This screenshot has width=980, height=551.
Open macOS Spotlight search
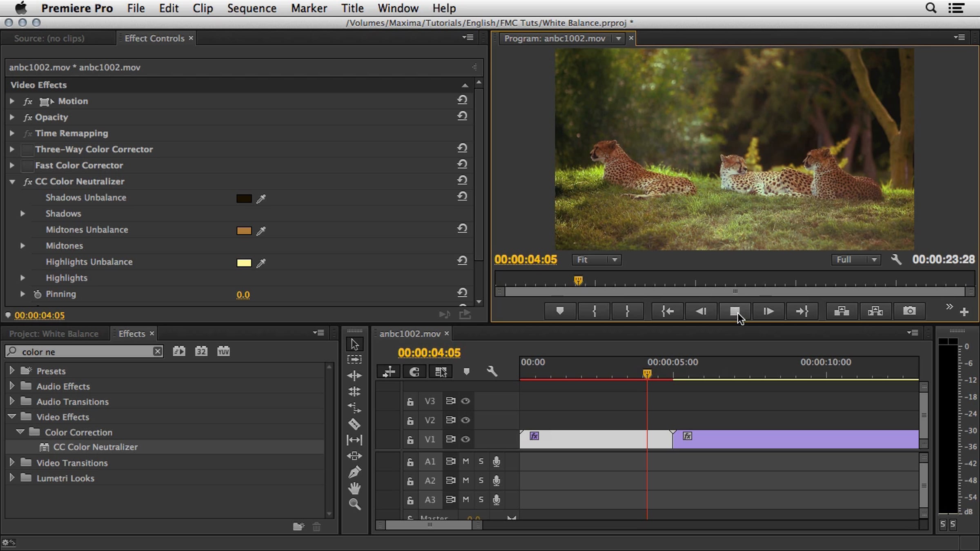[931, 8]
